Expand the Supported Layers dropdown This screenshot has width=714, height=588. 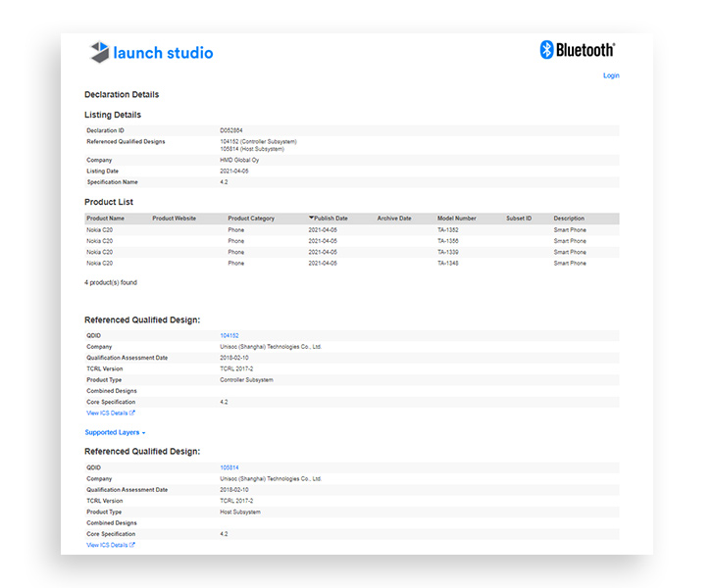coord(115,432)
